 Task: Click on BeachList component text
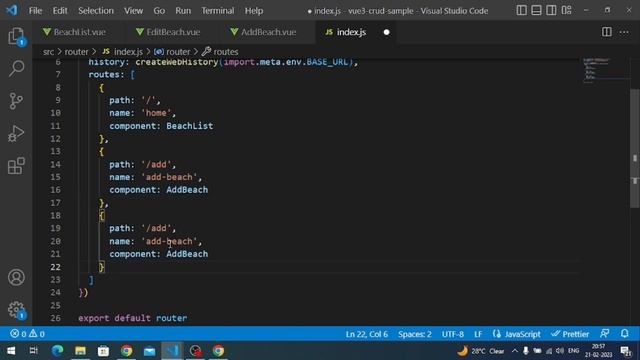189,126
